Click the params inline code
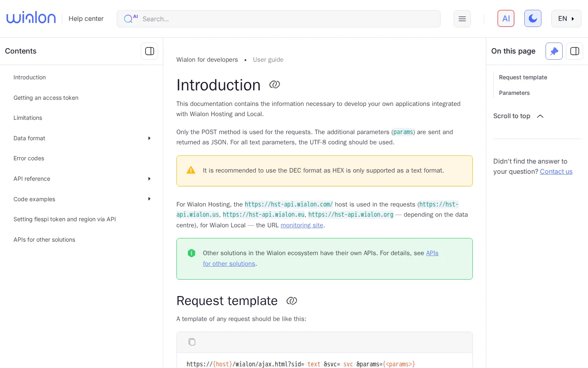 [x=403, y=132]
